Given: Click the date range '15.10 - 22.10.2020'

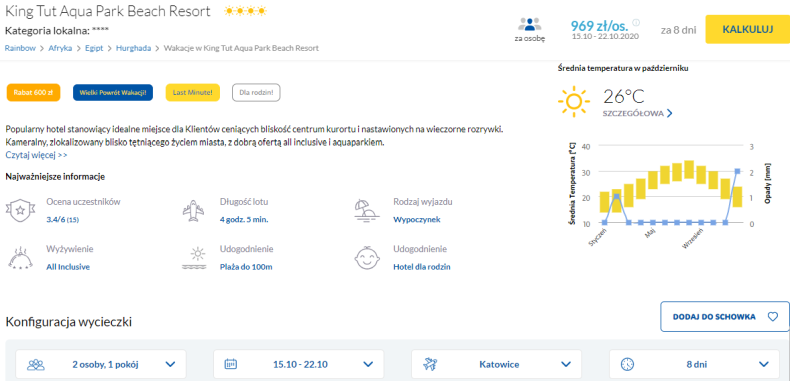Looking at the screenshot, I should pos(605,36).
